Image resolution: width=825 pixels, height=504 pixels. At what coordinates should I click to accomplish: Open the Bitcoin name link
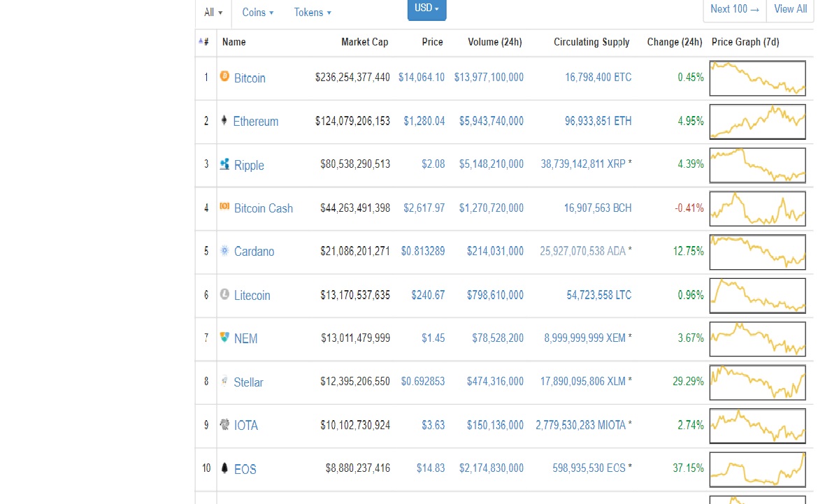250,78
